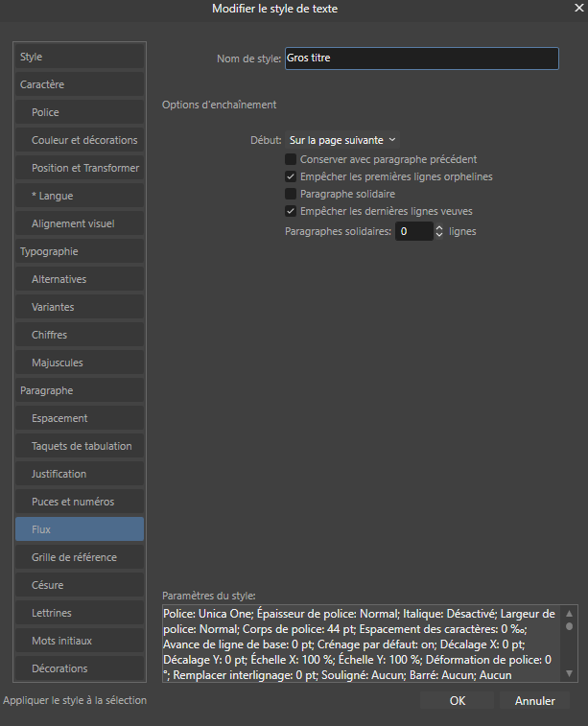Screen dimensions: 588x726
Task: Open Grille de référence options
Action: point(80,557)
